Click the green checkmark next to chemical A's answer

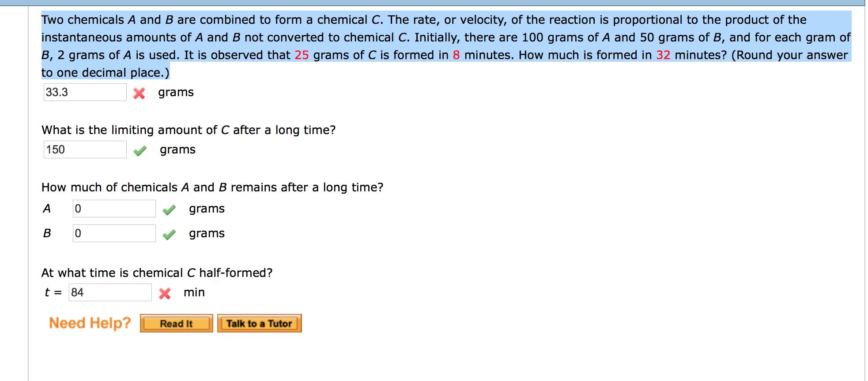[170, 209]
